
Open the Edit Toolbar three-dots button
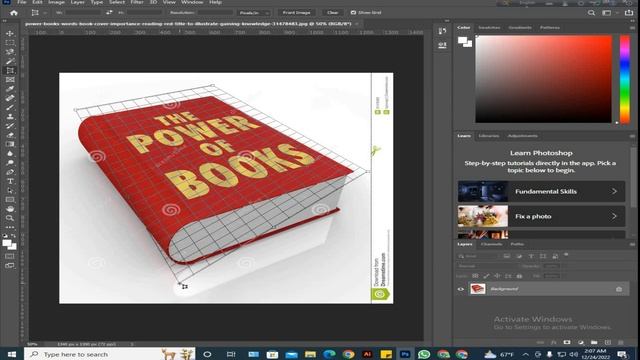pos(10,227)
